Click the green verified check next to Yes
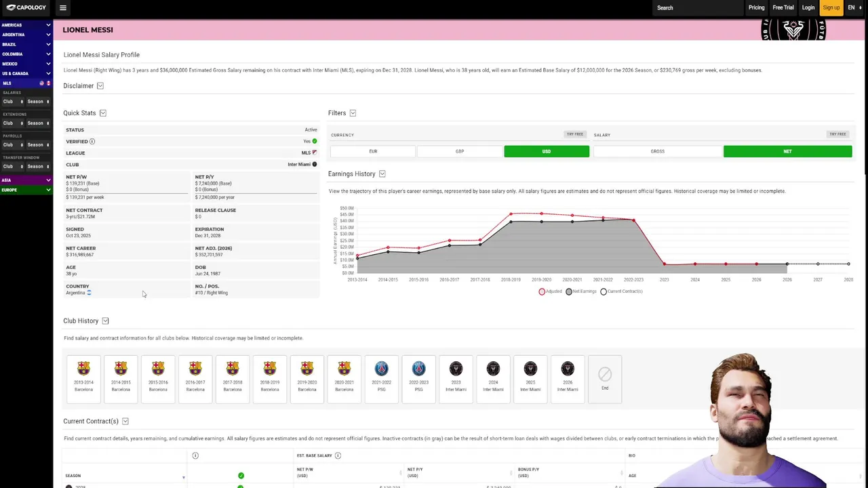The height and width of the screenshot is (488, 868). pos(314,141)
